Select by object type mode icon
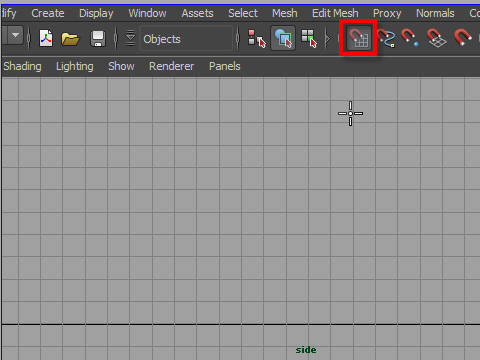The height and width of the screenshot is (360, 480). (x=283, y=38)
